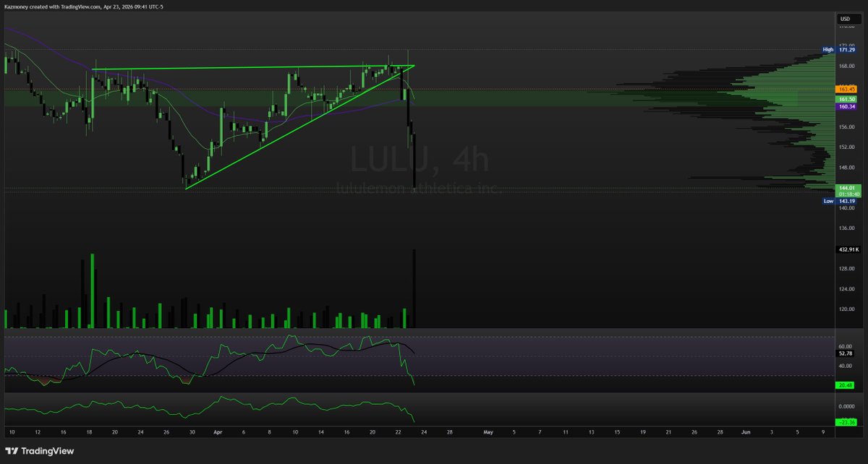
Task: Click the tallest volume bar at chart's right edge
Action: (x=414, y=289)
